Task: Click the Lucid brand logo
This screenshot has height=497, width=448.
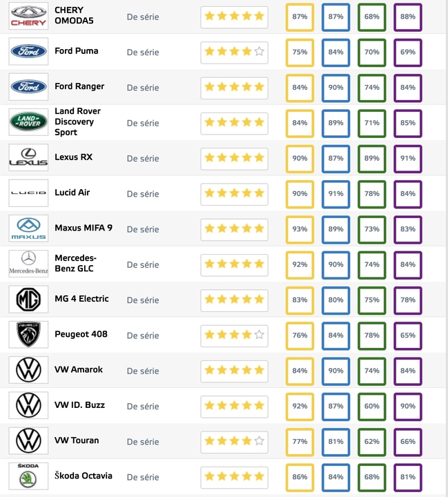Action: (x=28, y=193)
